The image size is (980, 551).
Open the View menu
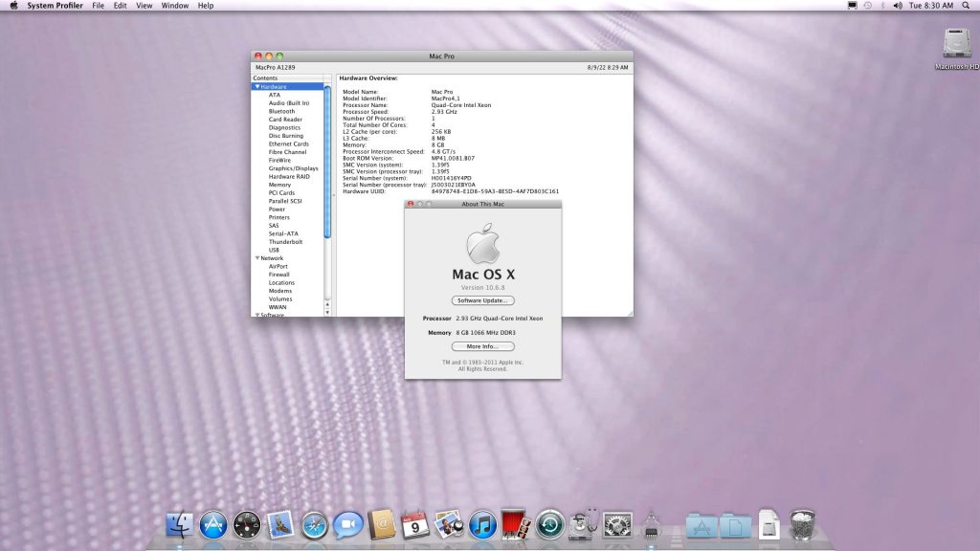tap(145, 6)
